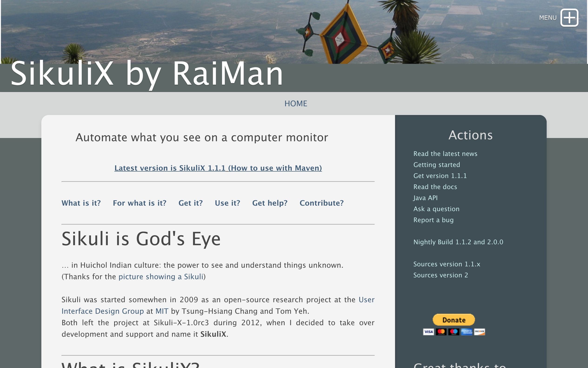Open 'Read the latest news' action
Screen dimensions: 588x368
pyautogui.click(x=445, y=154)
